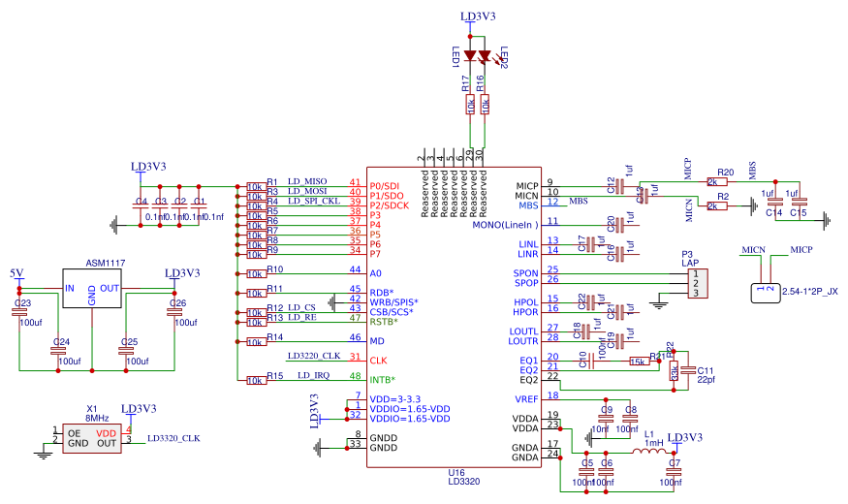Click capacitor C7 100nf

click(674, 472)
